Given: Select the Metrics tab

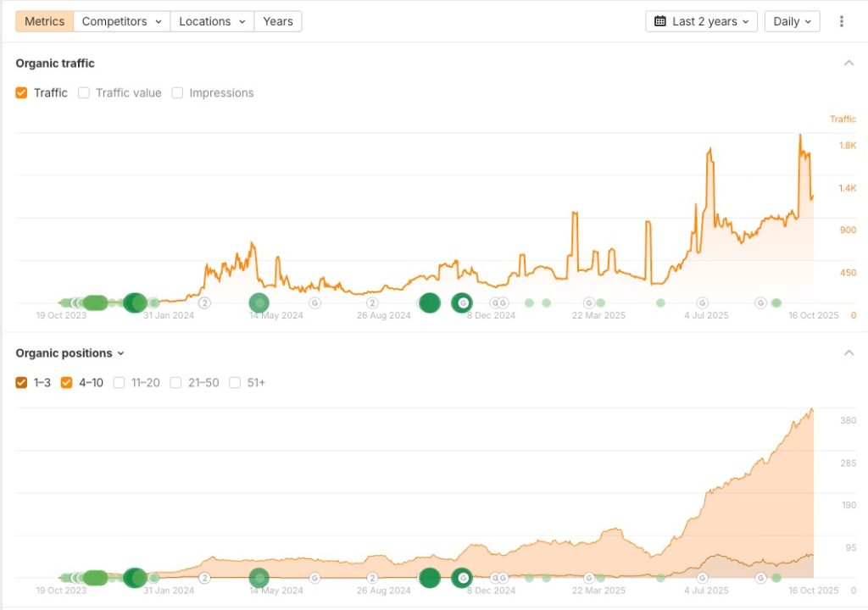Looking at the screenshot, I should 44,21.
